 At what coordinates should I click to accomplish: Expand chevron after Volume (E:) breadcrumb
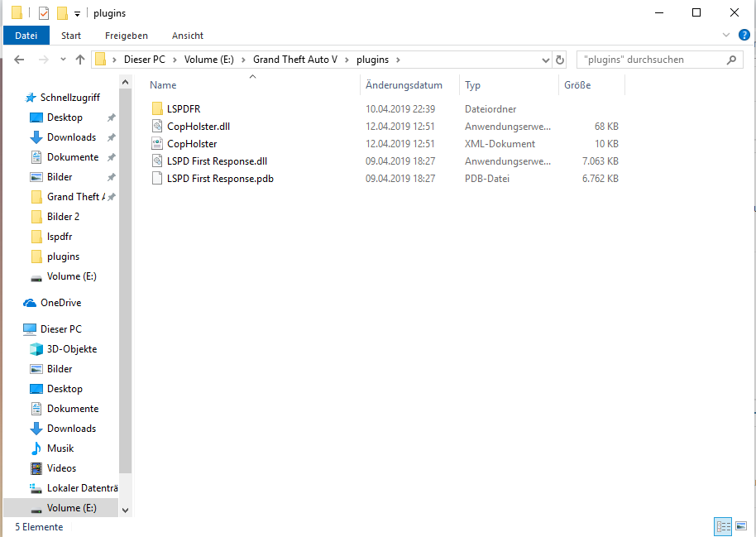pos(243,60)
